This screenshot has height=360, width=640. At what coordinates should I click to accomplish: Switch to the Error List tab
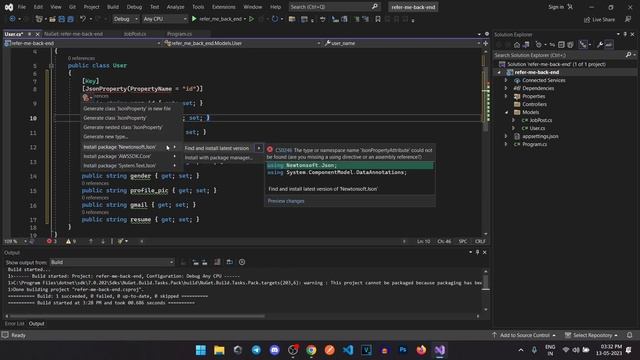point(14,324)
